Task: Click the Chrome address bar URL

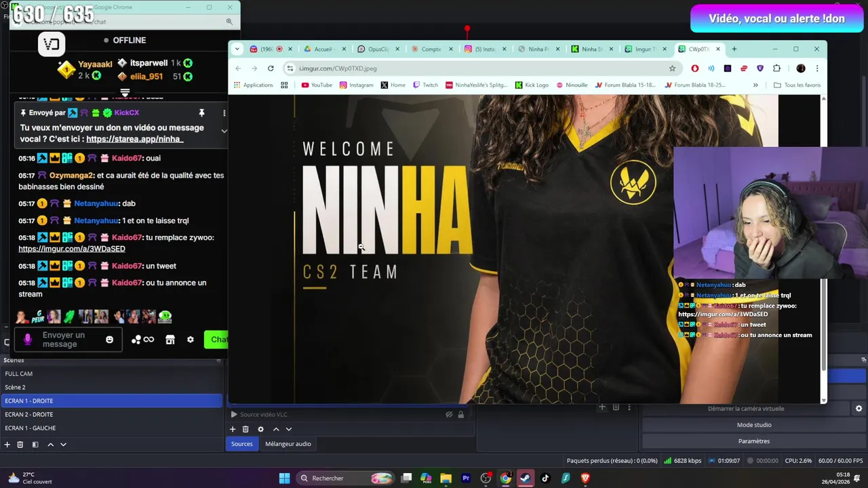Action: click(x=338, y=68)
